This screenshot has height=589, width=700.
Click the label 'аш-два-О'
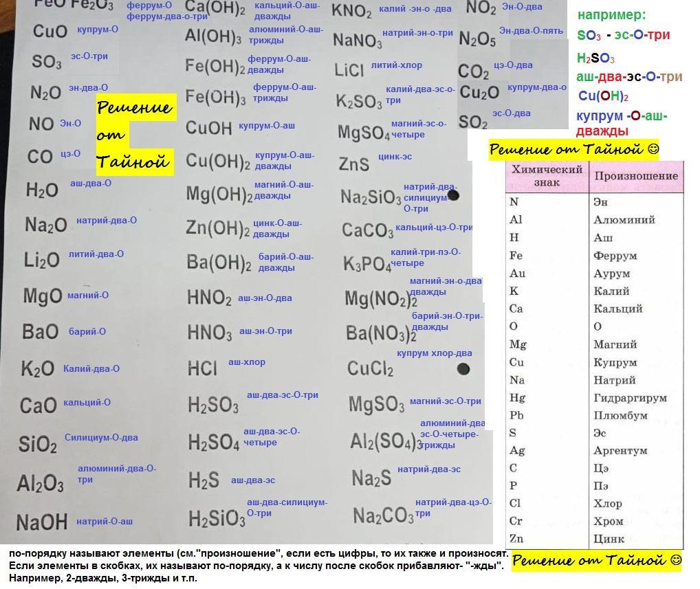point(91,183)
